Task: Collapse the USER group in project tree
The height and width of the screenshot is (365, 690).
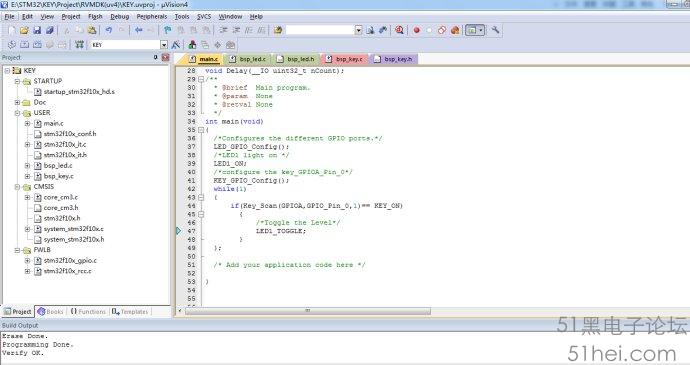Action: pyautogui.click(x=17, y=113)
